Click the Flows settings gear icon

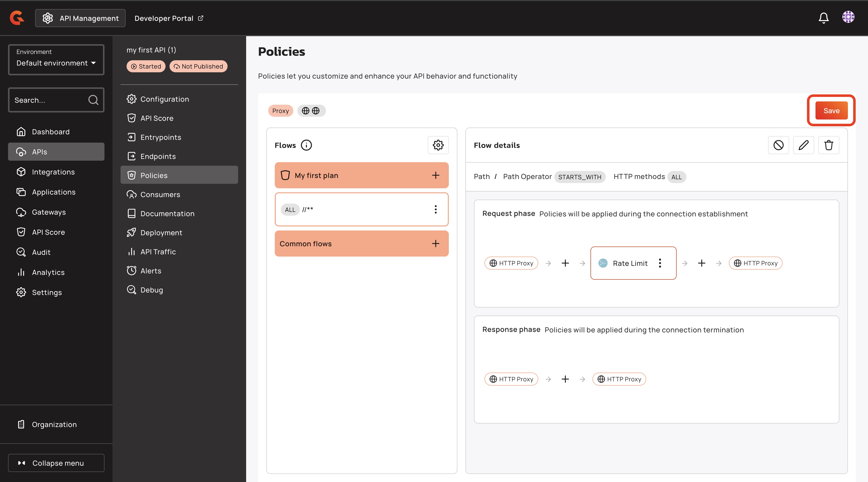tap(438, 145)
